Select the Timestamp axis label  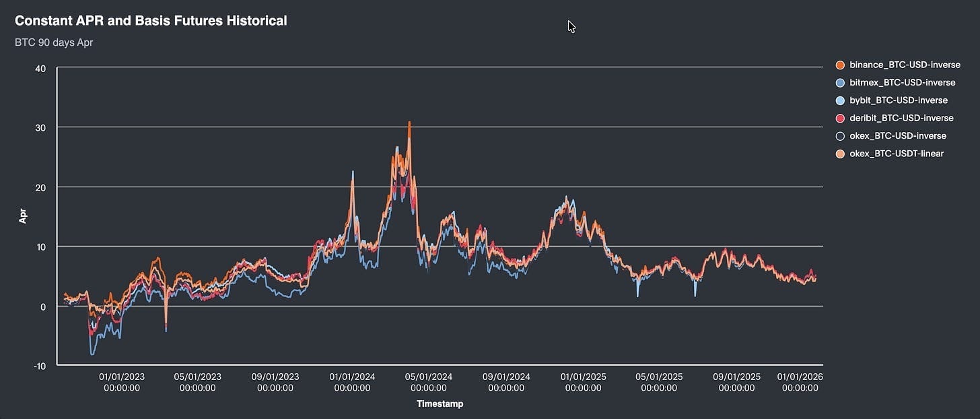(x=441, y=404)
